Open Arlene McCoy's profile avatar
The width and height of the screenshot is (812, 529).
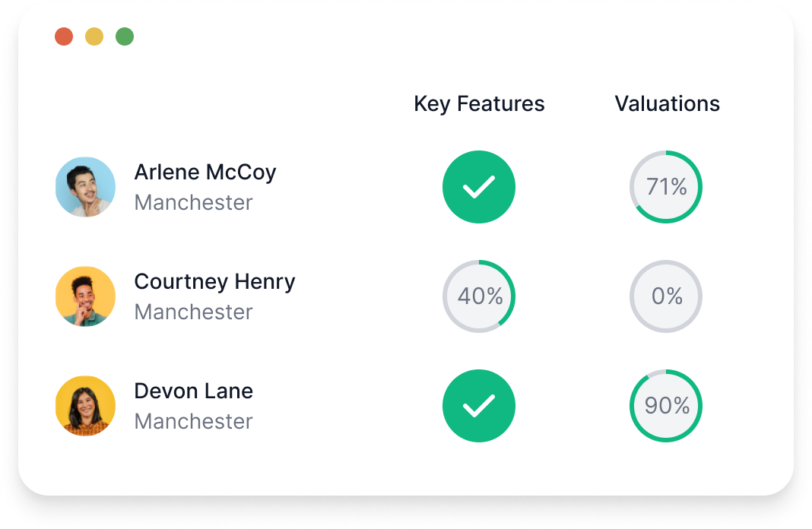85,187
